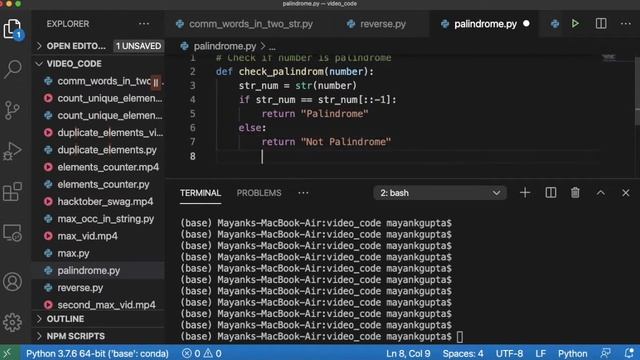640x360 pixels.
Task: Click the editor vertical scrollbar
Action: tap(637, 90)
